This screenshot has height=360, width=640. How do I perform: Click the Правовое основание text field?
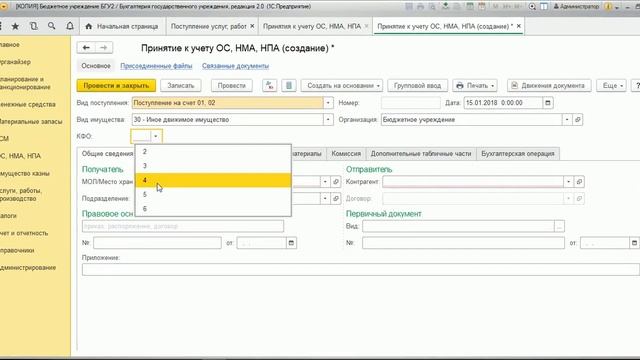pyautogui.click(x=183, y=226)
